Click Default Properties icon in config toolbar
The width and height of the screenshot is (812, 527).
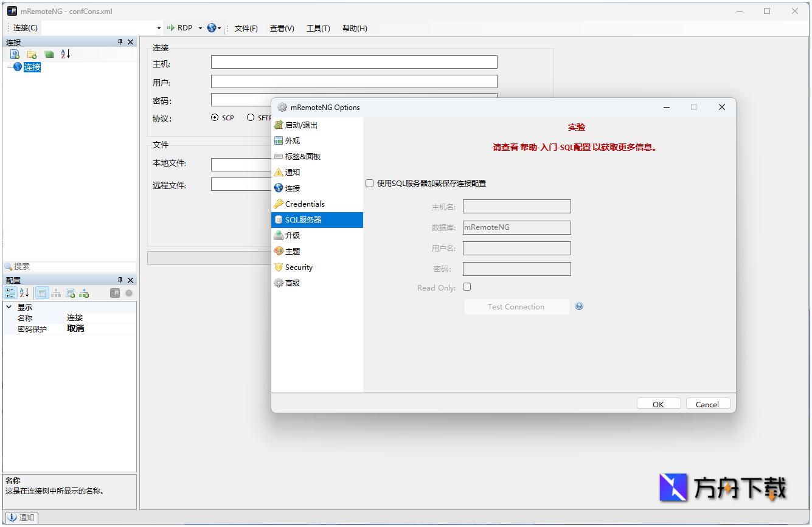(x=70, y=293)
